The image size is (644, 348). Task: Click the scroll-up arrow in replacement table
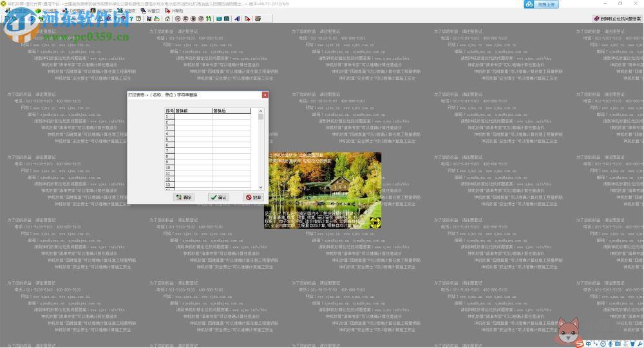click(260, 111)
